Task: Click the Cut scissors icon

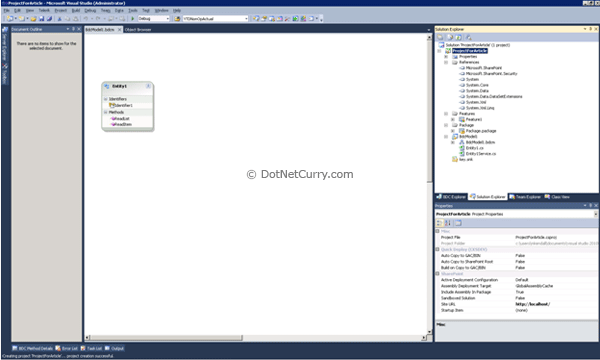Action: pos(60,18)
